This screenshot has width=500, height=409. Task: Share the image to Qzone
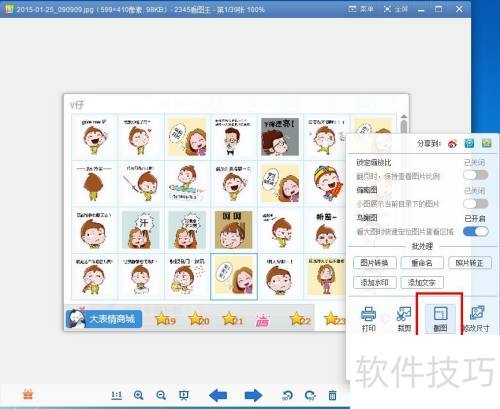487,143
